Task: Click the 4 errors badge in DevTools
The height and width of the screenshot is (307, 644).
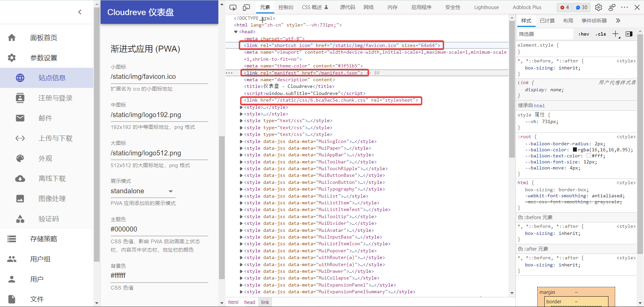Action: 565,7
